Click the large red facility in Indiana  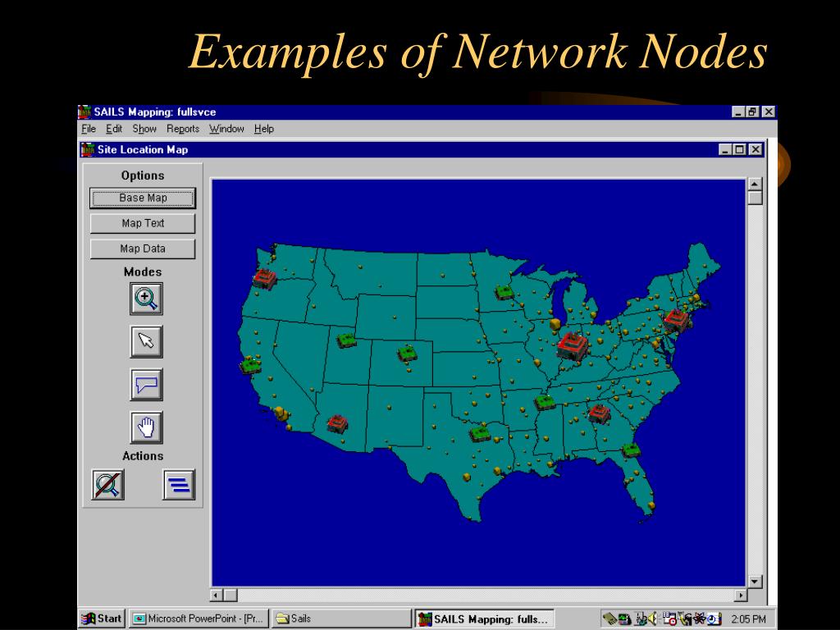572,346
